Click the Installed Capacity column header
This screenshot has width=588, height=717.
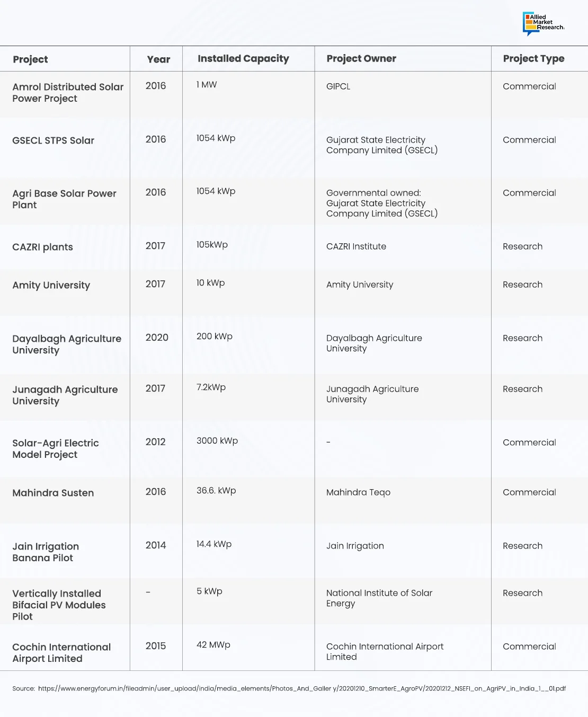coord(243,59)
